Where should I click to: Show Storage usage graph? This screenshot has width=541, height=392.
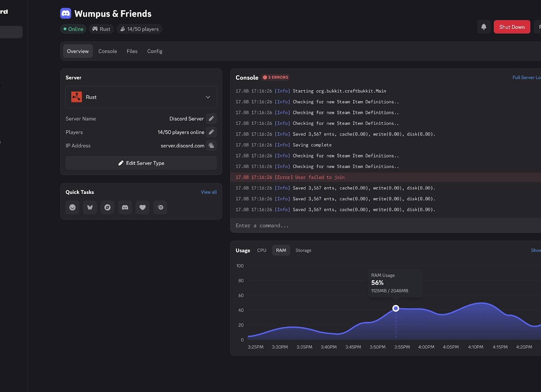click(303, 251)
